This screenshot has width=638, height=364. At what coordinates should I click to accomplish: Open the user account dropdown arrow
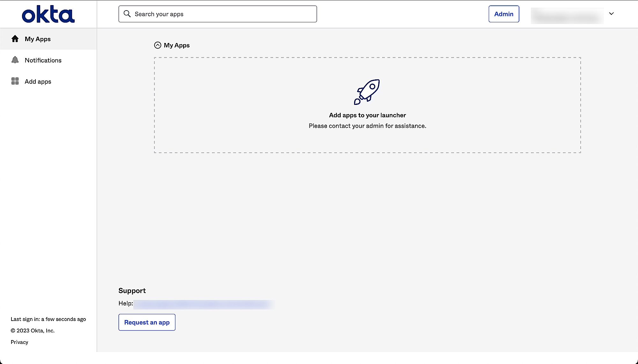(x=611, y=14)
